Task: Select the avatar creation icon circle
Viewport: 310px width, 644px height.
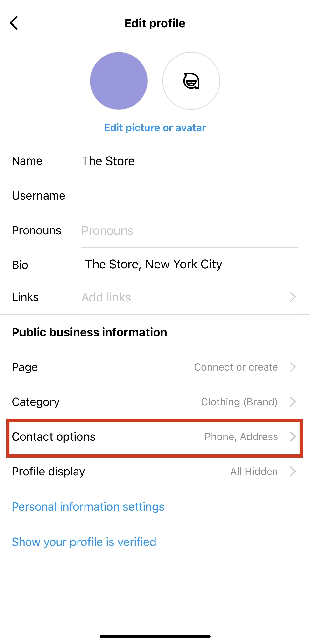Action: tap(191, 81)
